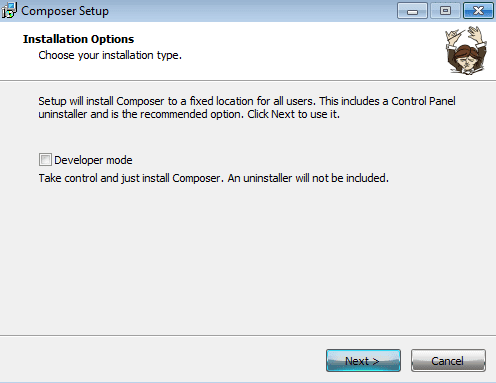Image resolution: width=496 pixels, height=383 pixels.
Task: Click 'Click Next to use it.' sentence
Action: [x=293, y=114]
